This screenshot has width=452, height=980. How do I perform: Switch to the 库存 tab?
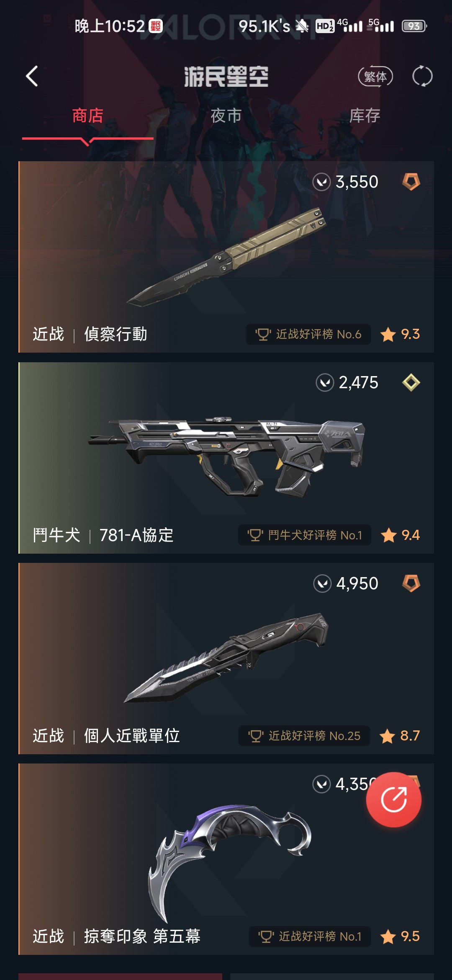pos(365,116)
